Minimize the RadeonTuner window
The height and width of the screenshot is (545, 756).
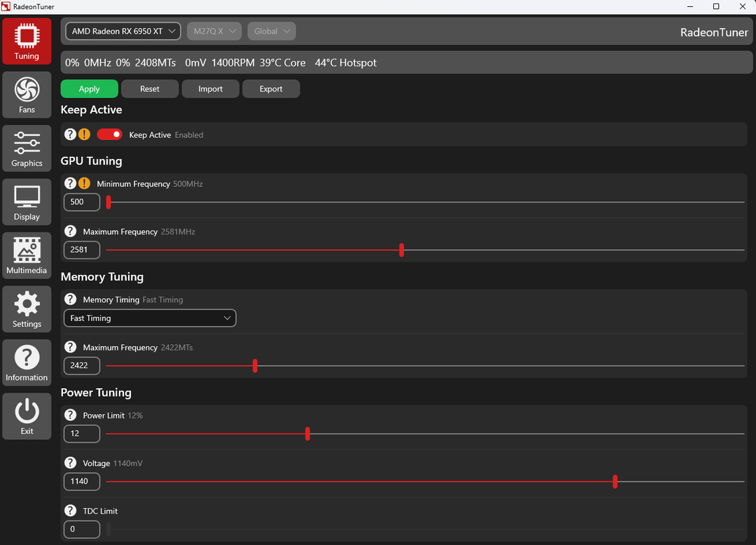(x=690, y=6)
